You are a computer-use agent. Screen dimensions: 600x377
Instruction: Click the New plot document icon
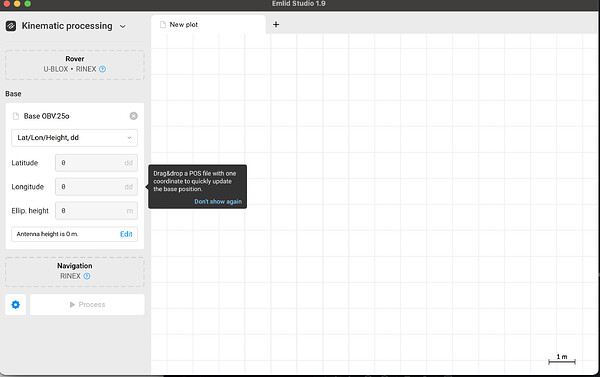(163, 24)
